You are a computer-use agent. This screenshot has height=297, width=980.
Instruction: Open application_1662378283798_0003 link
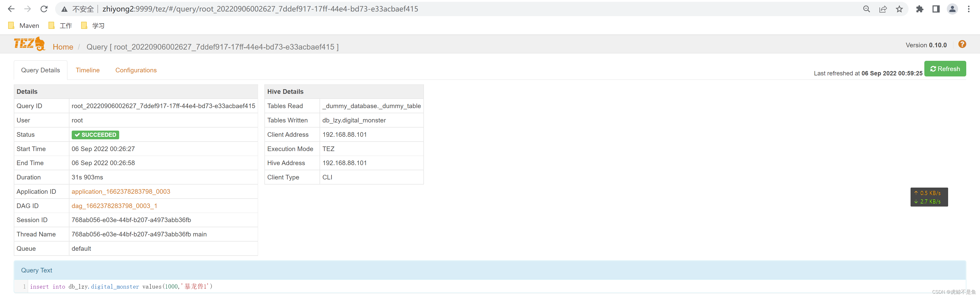[121, 191]
